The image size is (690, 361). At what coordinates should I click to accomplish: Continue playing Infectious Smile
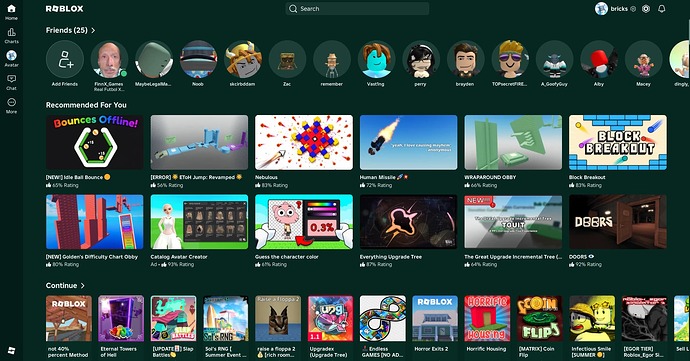pyautogui.click(x=592, y=318)
